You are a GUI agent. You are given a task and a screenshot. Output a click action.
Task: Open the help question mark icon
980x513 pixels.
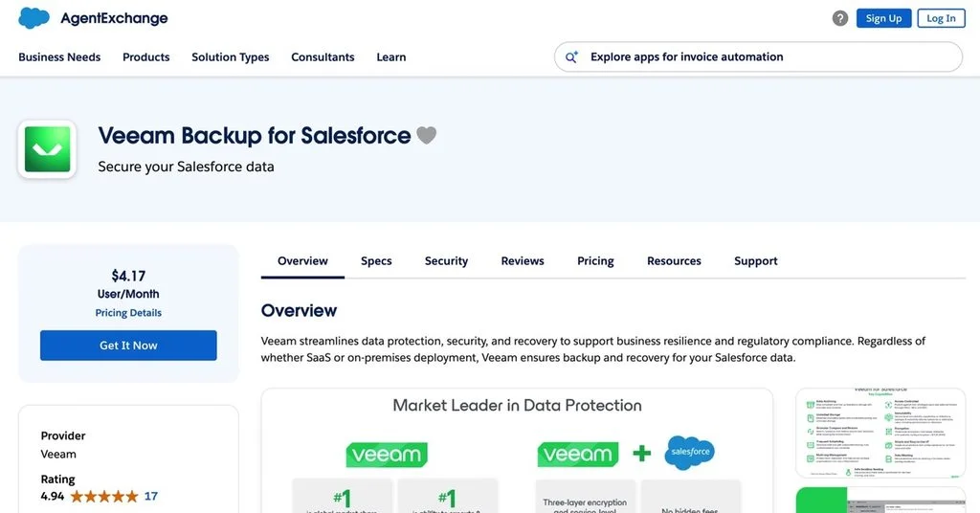point(840,18)
